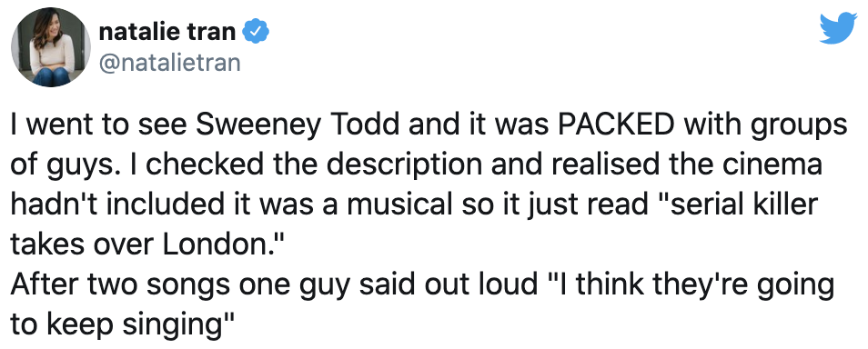Click the quoted words serial killer

coord(742,204)
